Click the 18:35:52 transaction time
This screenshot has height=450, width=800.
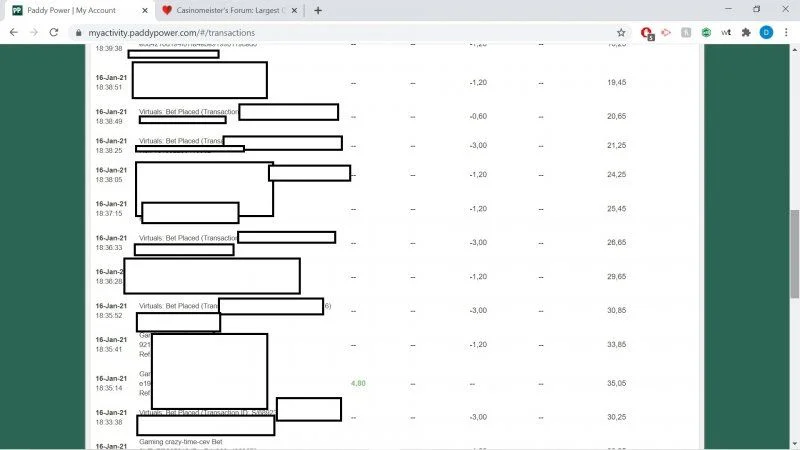coord(109,316)
